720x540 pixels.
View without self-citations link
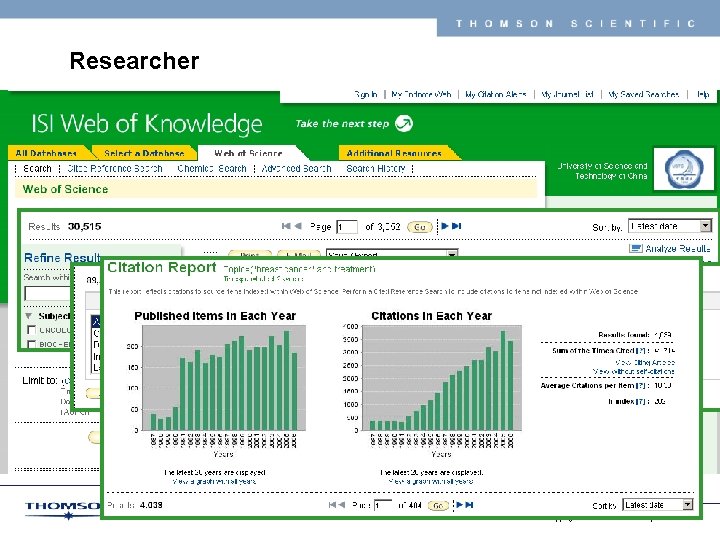point(633,371)
